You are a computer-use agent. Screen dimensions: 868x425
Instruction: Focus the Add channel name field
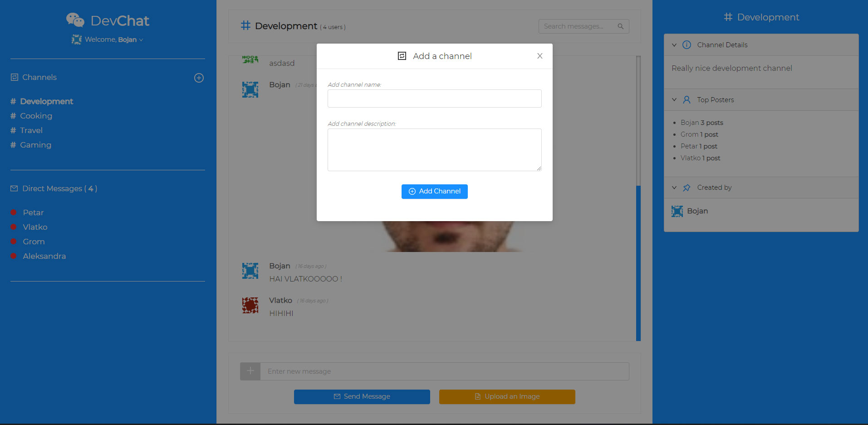point(434,99)
